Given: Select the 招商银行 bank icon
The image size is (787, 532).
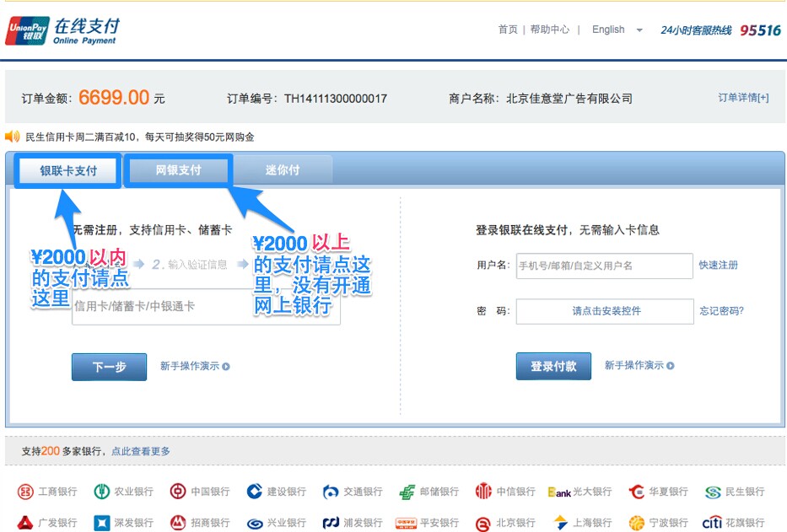Looking at the screenshot, I should pyautogui.click(x=178, y=523).
